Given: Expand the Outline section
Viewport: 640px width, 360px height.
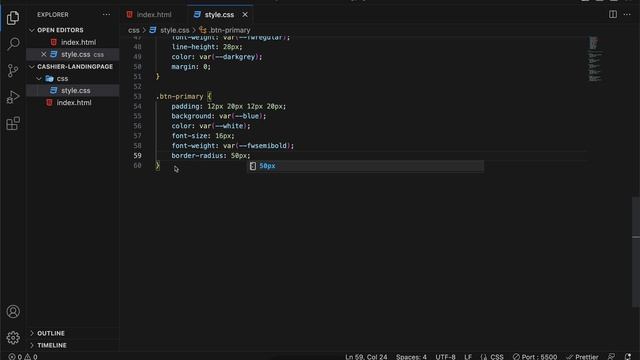Looking at the screenshot, I should coord(51,333).
